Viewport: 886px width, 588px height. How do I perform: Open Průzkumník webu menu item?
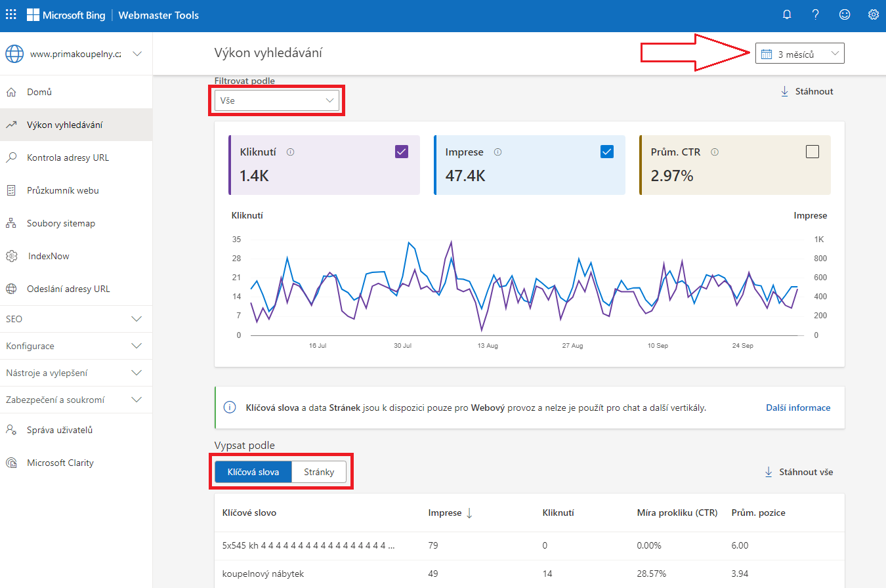tap(76, 190)
